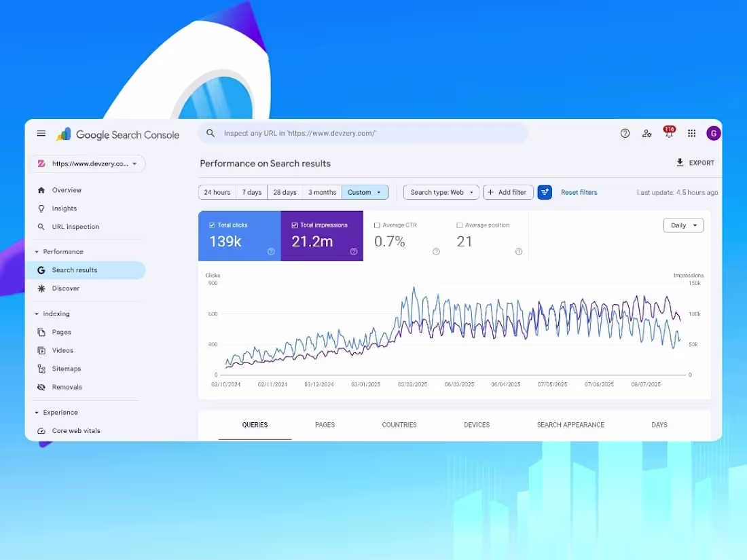The height and width of the screenshot is (560, 747).
Task: Switch to the DEVICES tab
Action: [x=476, y=424]
